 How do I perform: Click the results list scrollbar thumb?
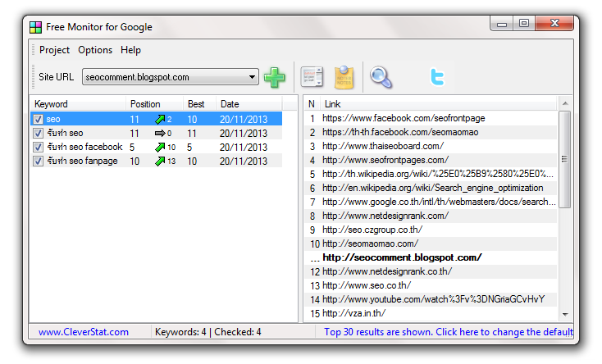pyautogui.click(x=564, y=159)
